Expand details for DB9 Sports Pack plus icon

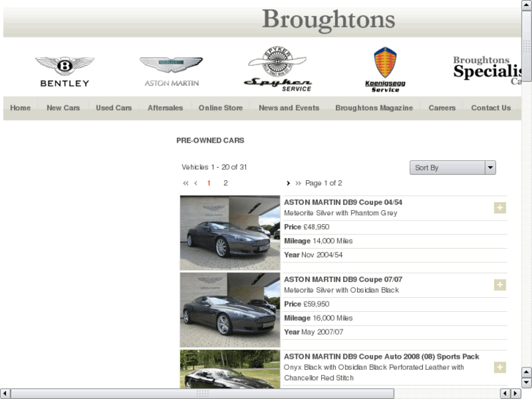point(500,367)
